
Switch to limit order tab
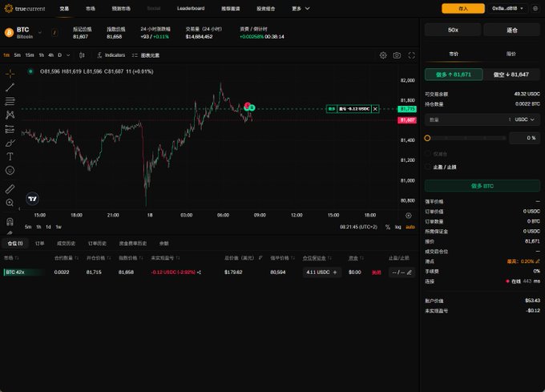511,54
